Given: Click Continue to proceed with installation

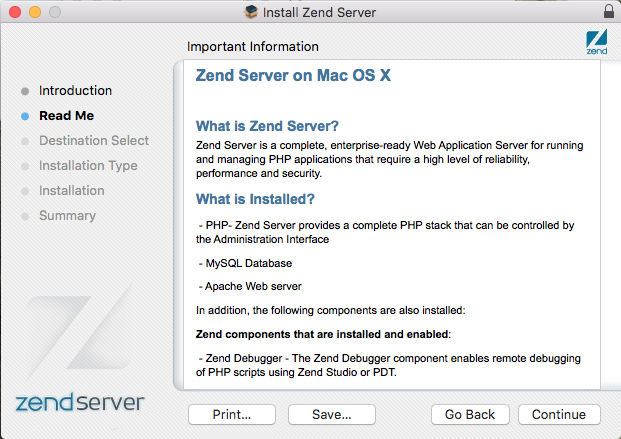Looking at the screenshot, I should coord(559,414).
